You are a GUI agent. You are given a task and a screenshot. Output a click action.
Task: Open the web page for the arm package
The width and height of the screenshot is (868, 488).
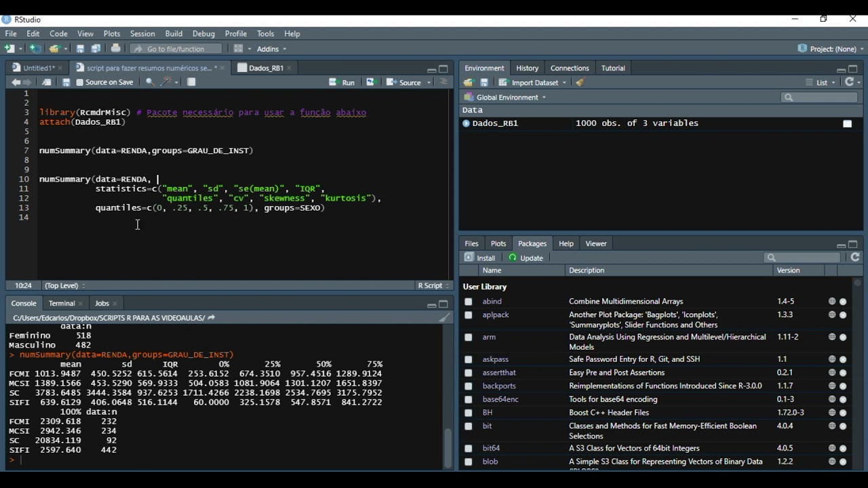(x=832, y=337)
